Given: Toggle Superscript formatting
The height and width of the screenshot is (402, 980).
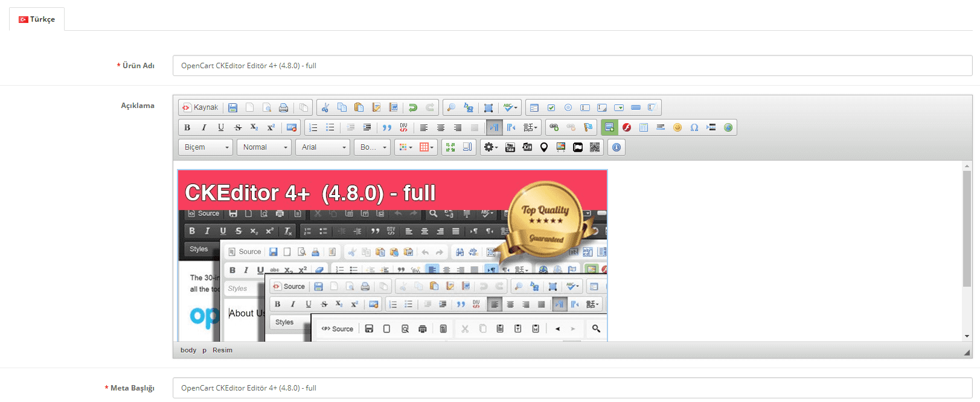Looking at the screenshot, I should tap(271, 127).
